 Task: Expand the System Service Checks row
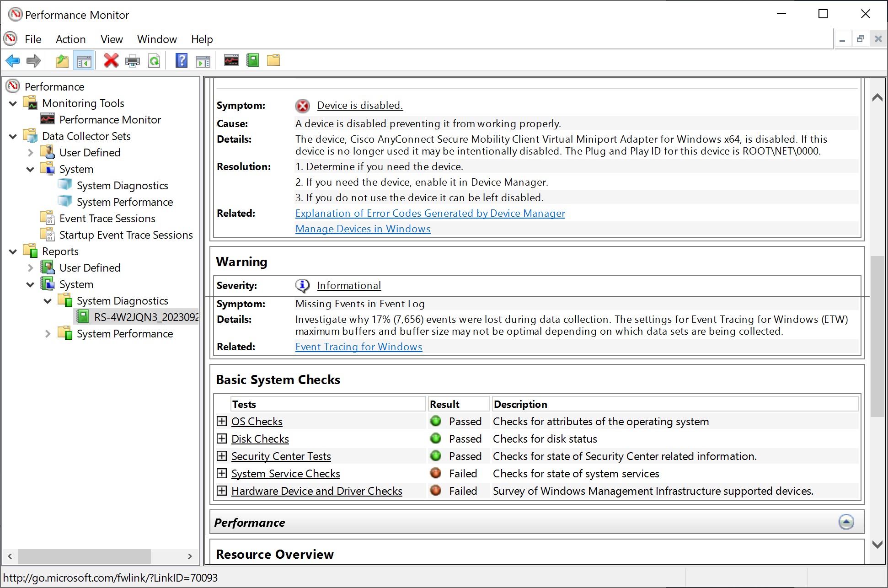(222, 473)
